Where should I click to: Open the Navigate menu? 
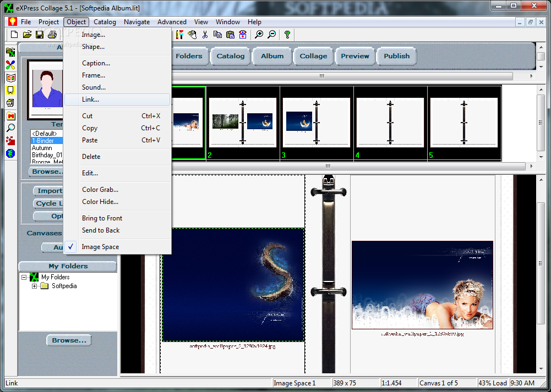click(x=137, y=22)
